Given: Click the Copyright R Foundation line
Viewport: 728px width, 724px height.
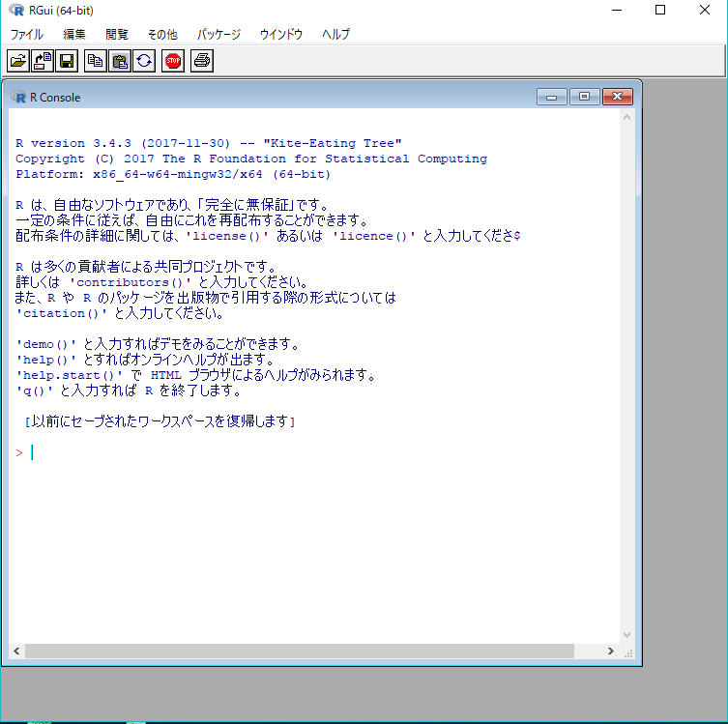Looking at the screenshot, I should tap(251, 159).
